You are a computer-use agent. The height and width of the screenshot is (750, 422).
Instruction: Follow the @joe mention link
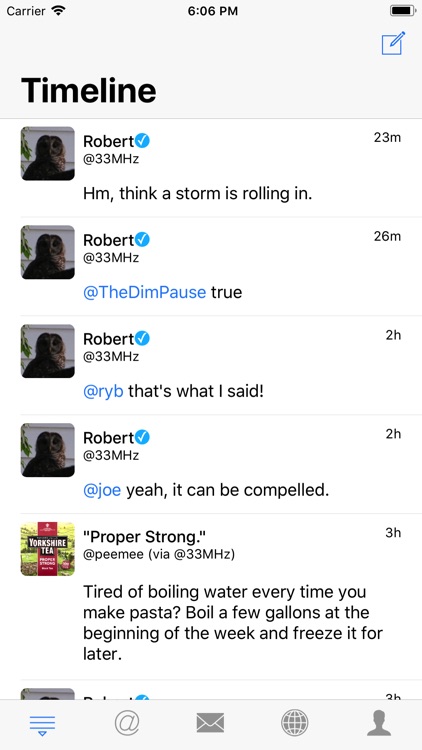[102, 490]
